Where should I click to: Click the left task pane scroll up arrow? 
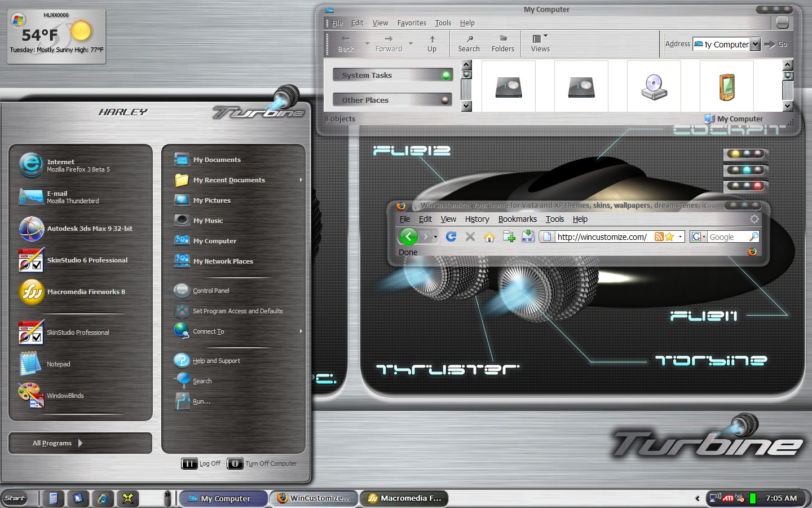tap(466, 64)
